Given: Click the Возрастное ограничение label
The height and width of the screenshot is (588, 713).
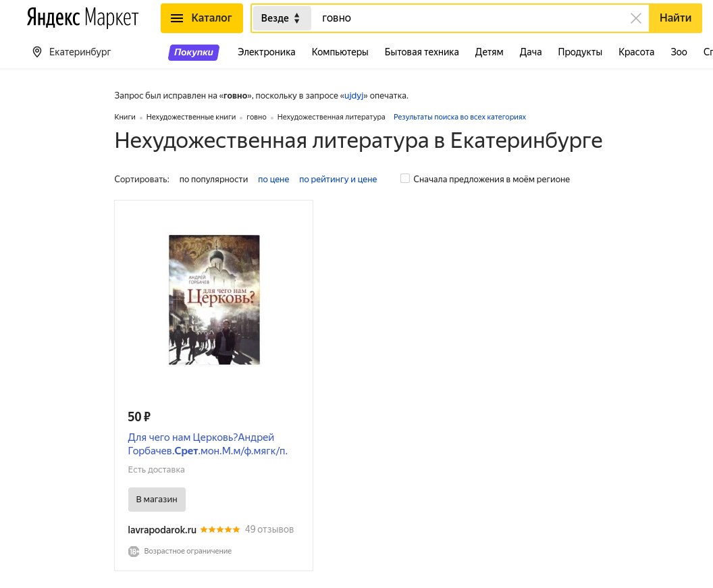Looking at the screenshot, I should point(188,551).
